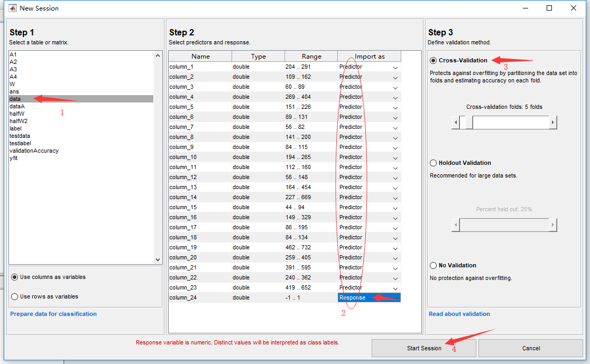Select the testdata variable in the list

pos(20,136)
